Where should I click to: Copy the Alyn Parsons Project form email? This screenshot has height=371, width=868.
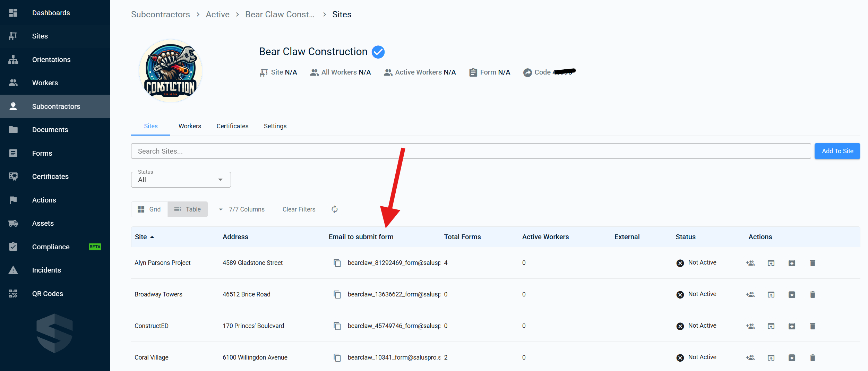(x=337, y=263)
